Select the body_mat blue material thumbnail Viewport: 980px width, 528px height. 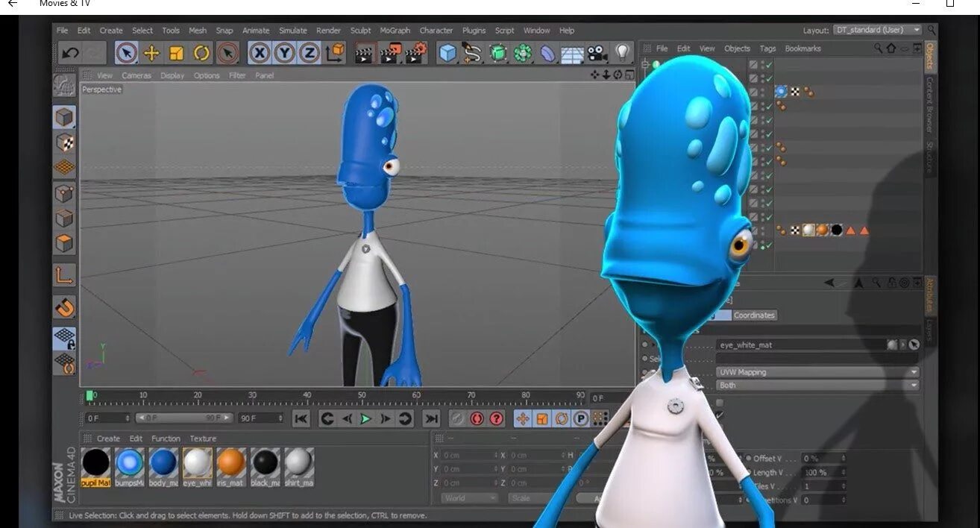coord(163,463)
